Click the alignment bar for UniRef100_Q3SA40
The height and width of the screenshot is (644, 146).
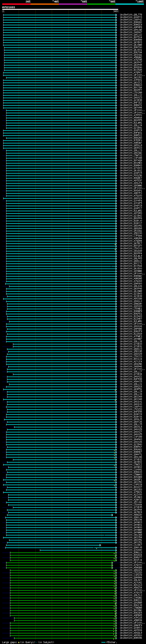click(x=78, y=550)
